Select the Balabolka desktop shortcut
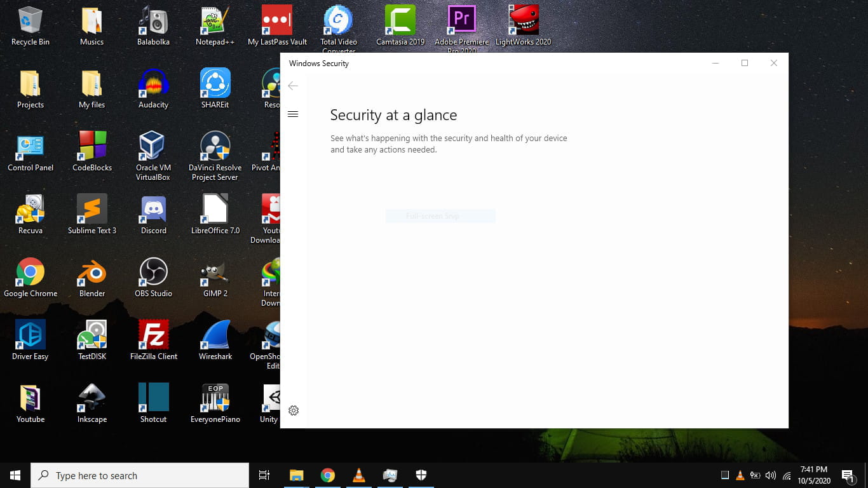Screen dimensions: 868x488 [153, 27]
